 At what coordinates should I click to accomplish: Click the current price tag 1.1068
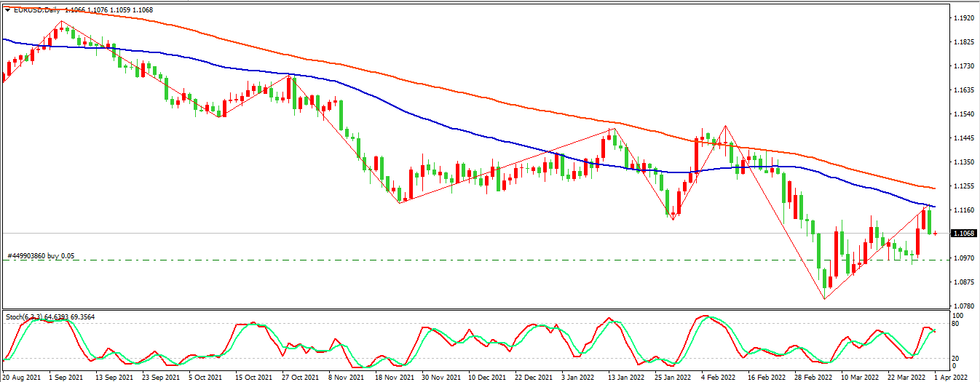click(x=963, y=234)
